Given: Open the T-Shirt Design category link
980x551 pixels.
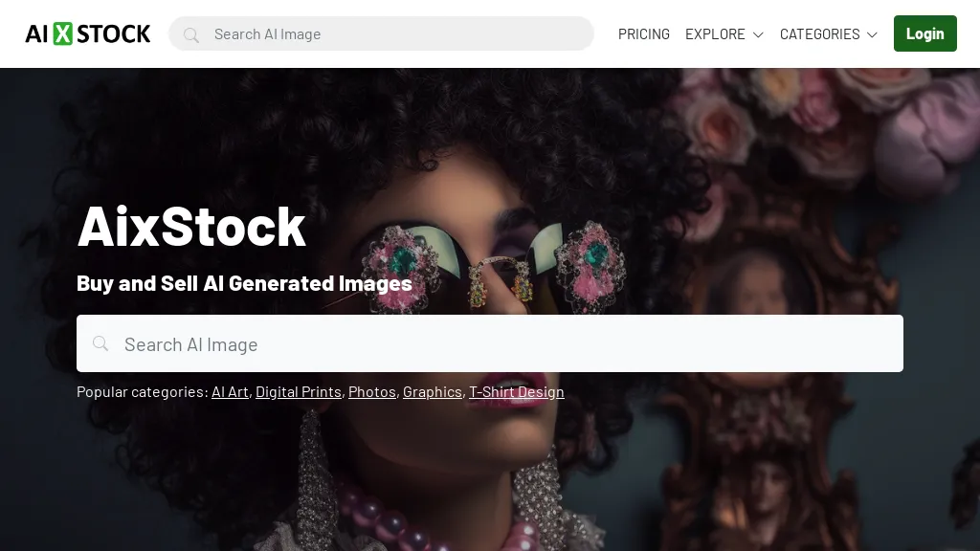Looking at the screenshot, I should pos(516,391).
